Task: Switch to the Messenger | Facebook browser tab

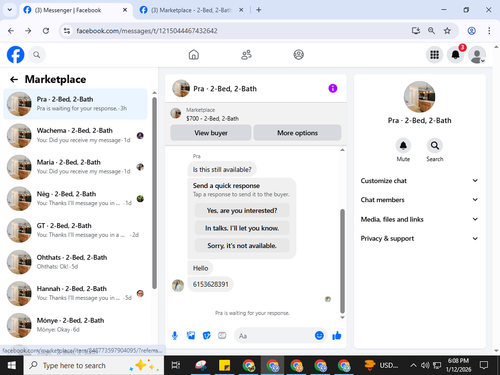Action: pos(76,10)
